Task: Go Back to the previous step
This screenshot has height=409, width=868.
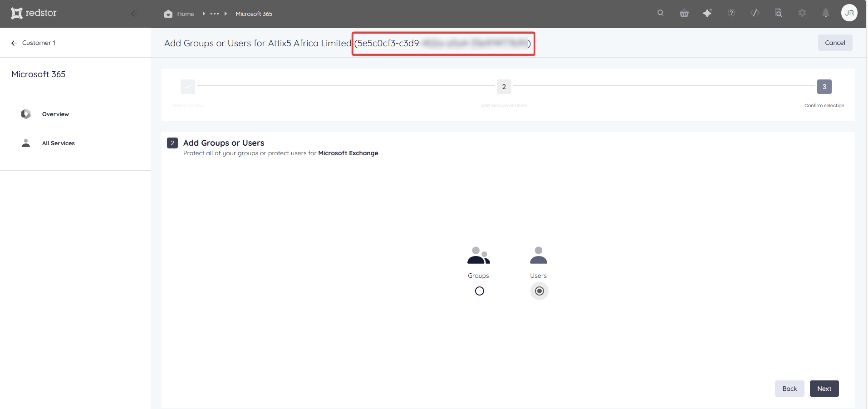Action: coord(790,389)
